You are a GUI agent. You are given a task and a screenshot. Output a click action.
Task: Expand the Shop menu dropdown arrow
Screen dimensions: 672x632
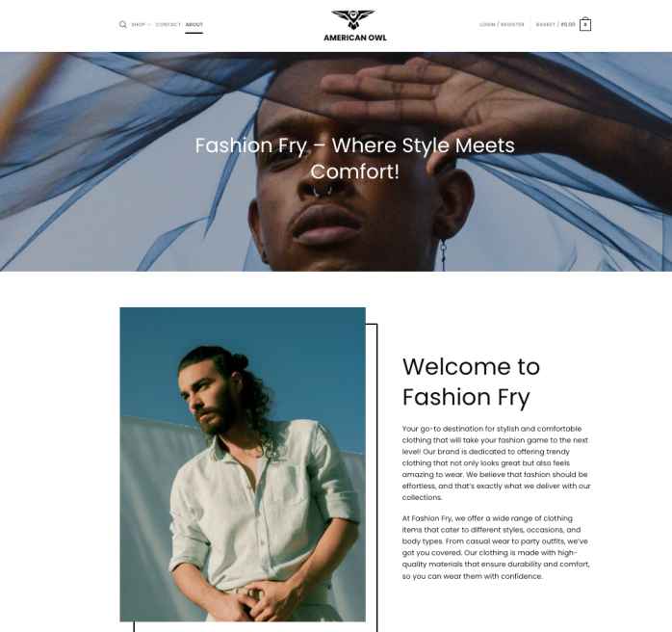pyautogui.click(x=149, y=25)
